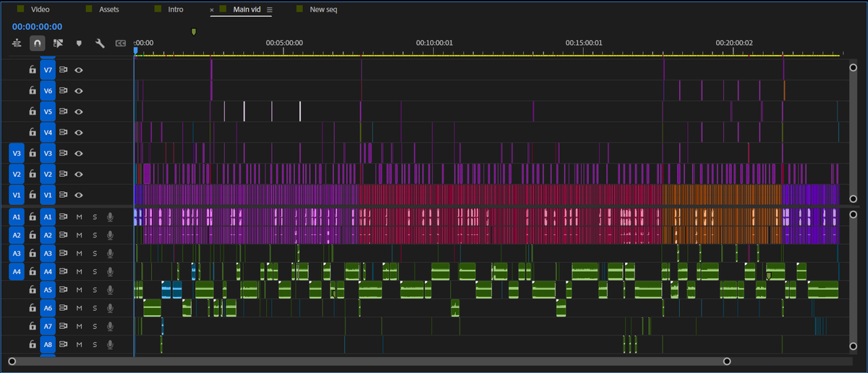Switch to the Video sequence tab

[x=40, y=9]
